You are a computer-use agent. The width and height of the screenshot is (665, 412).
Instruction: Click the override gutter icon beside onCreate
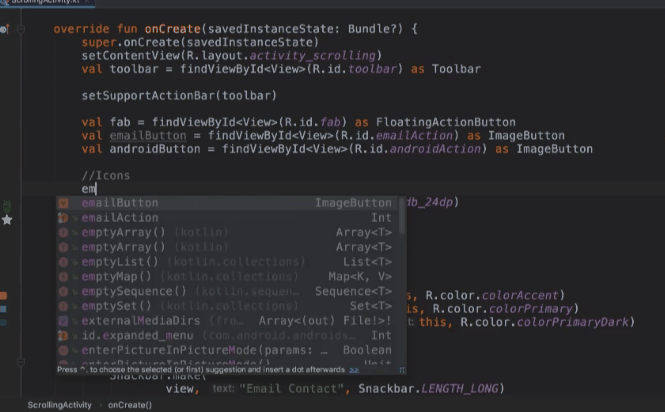click(4, 29)
